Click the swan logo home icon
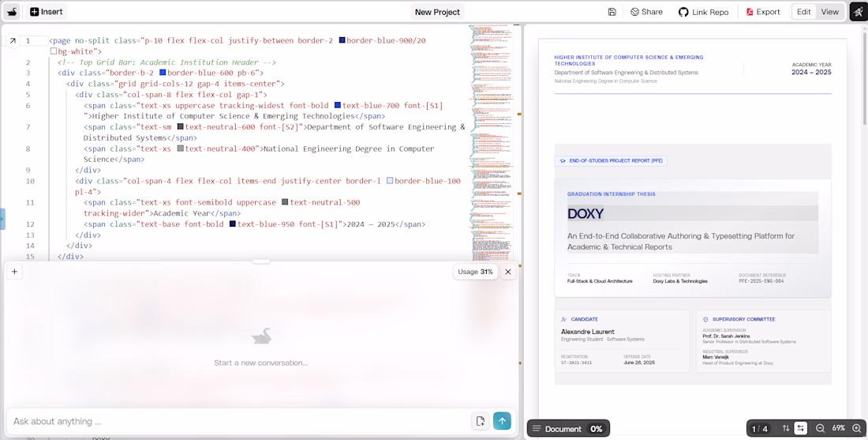The height and width of the screenshot is (440, 868). coord(12,12)
